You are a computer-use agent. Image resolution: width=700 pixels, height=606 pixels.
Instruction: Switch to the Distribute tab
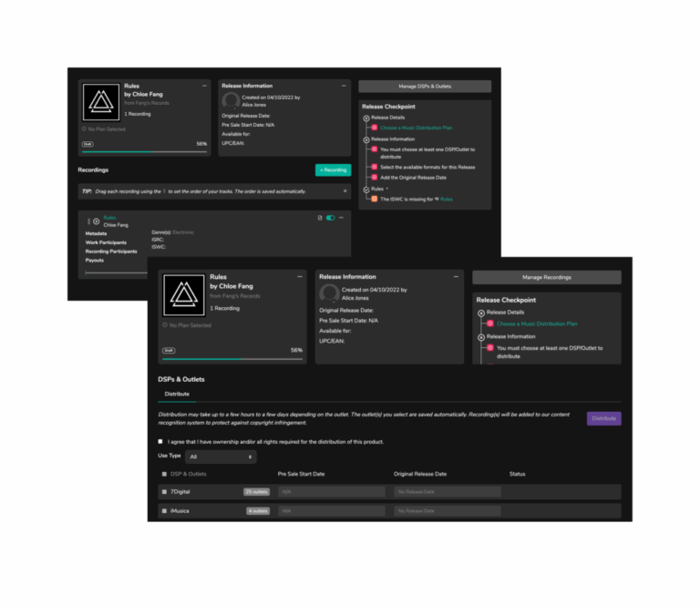coord(177,394)
